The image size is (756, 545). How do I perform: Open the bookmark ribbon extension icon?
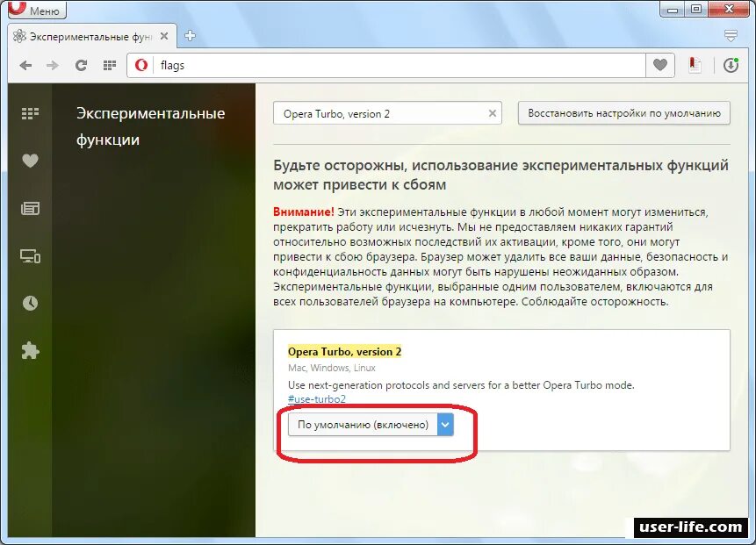(x=695, y=65)
